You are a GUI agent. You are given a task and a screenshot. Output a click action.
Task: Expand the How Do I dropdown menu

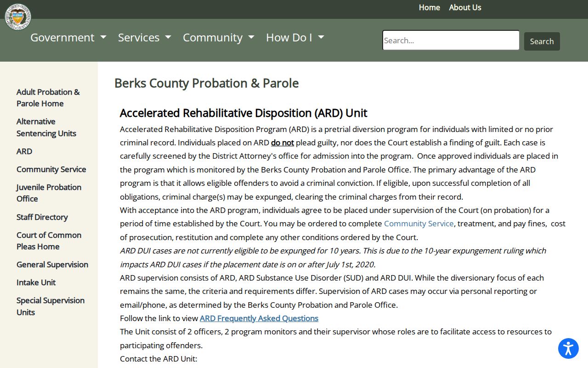295,38
